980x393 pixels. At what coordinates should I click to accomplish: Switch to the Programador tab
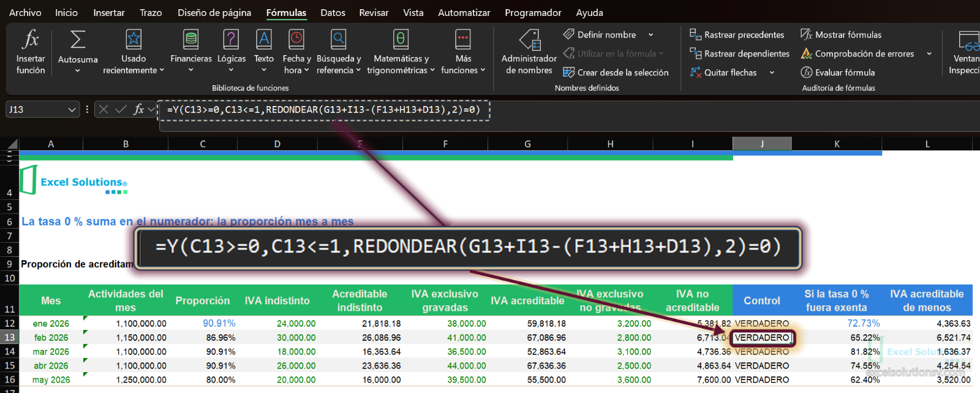533,12
